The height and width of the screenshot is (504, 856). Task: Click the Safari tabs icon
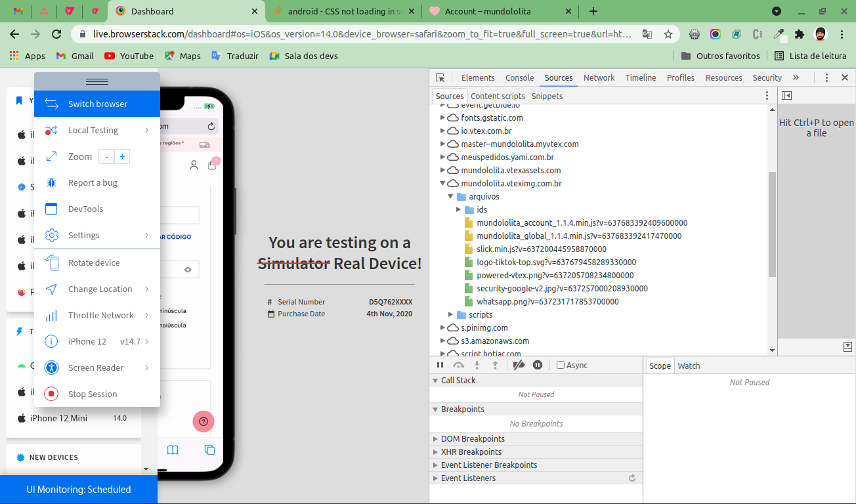[210, 450]
